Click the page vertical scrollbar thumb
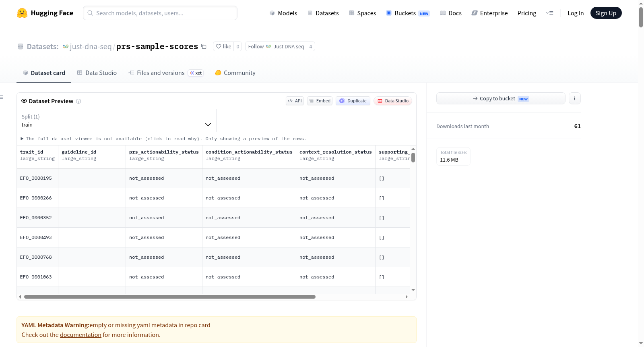This screenshot has height=347, width=644. tap(641, 17)
